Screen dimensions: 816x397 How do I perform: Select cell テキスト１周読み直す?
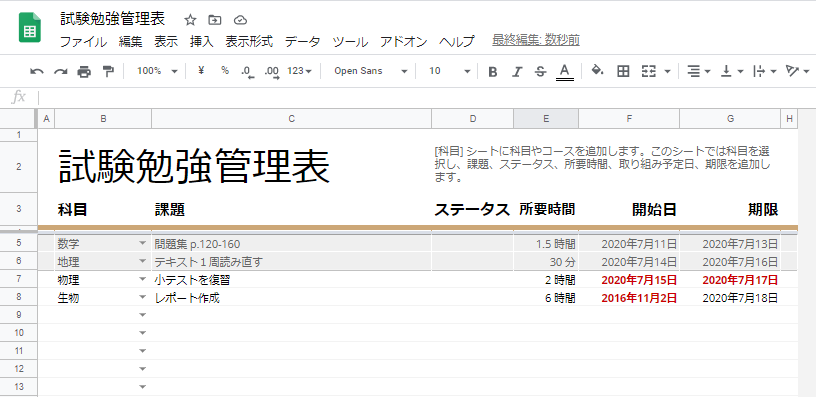tap(291, 261)
